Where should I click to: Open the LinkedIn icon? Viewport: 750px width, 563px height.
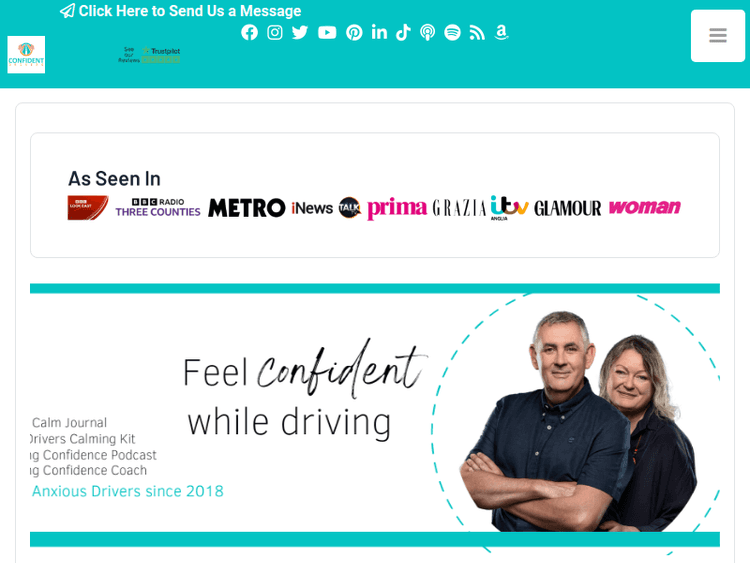(x=379, y=32)
